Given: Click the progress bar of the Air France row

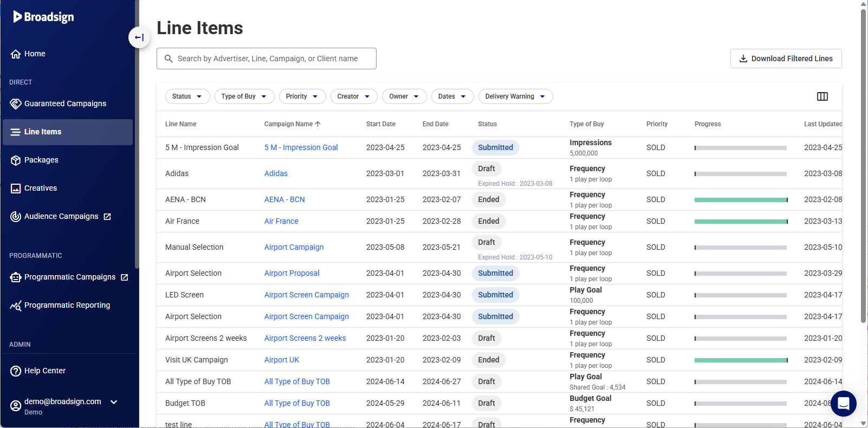Looking at the screenshot, I should (740, 222).
